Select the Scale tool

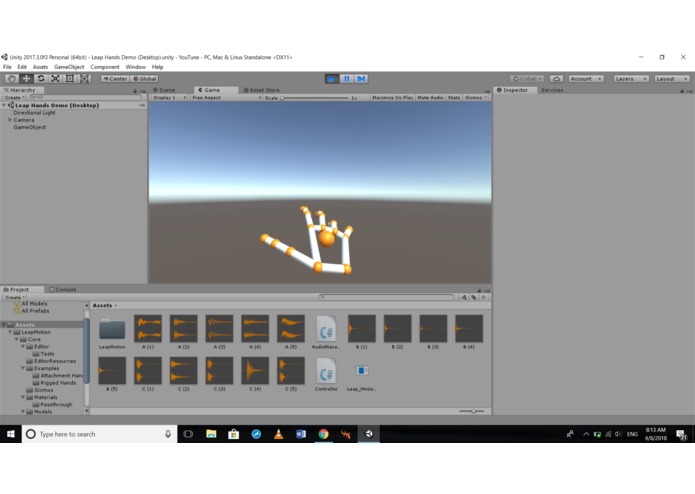click(x=55, y=78)
